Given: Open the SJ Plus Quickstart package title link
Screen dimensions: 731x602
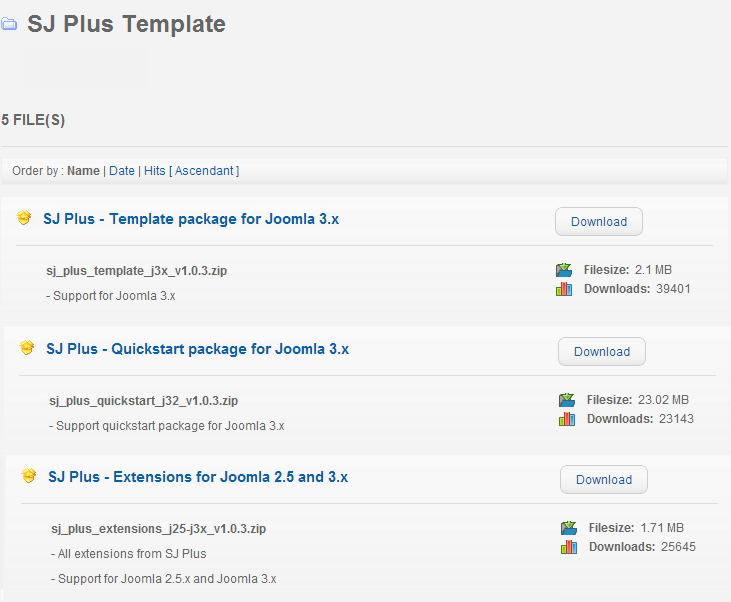Looking at the screenshot, I should click(198, 349).
